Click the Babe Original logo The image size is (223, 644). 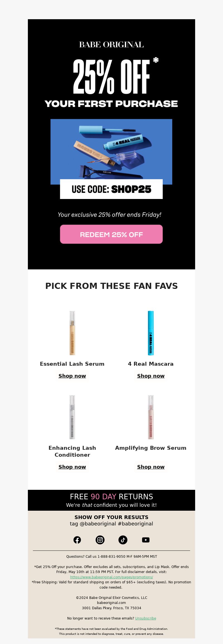coord(111,45)
